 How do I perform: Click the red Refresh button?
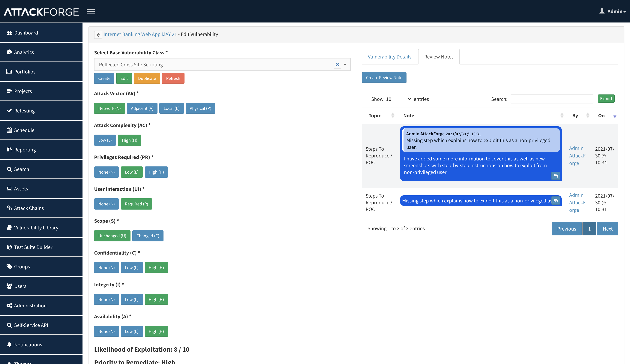173,78
